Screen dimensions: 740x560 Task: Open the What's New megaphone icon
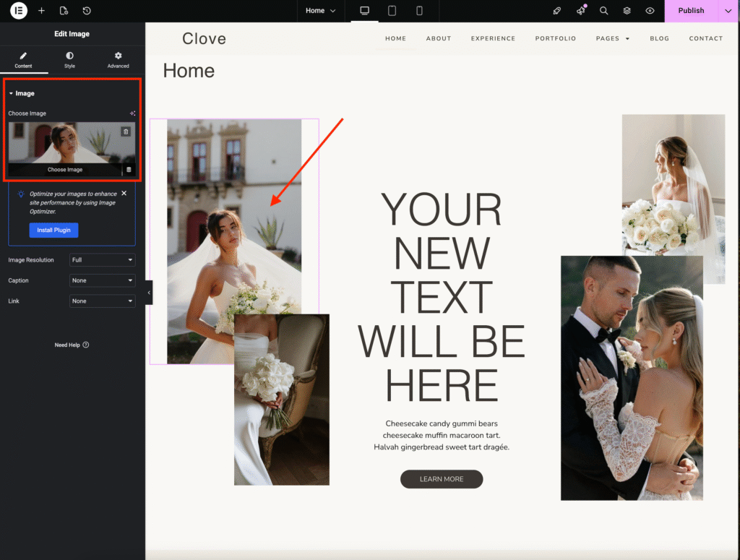[x=580, y=11]
